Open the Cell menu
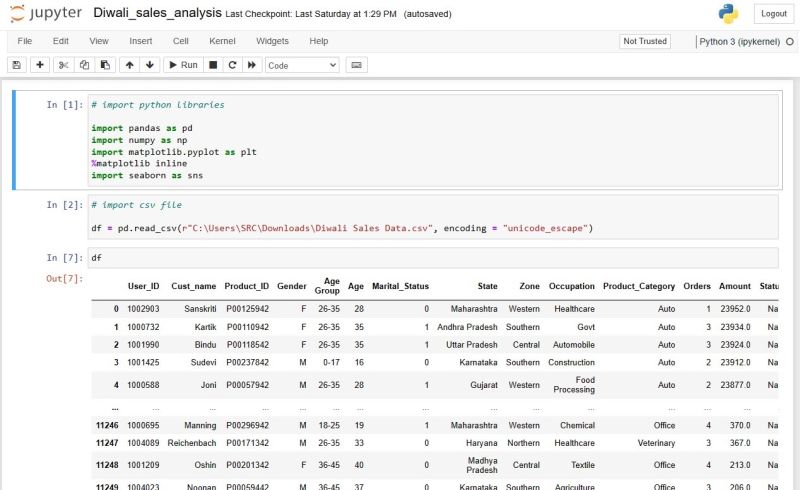Screen dimensions: 800x490 click(180, 41)
